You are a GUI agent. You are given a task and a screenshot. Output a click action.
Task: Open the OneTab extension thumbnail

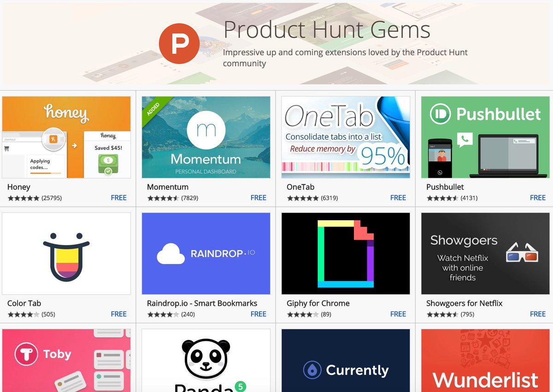click(346, 137)
